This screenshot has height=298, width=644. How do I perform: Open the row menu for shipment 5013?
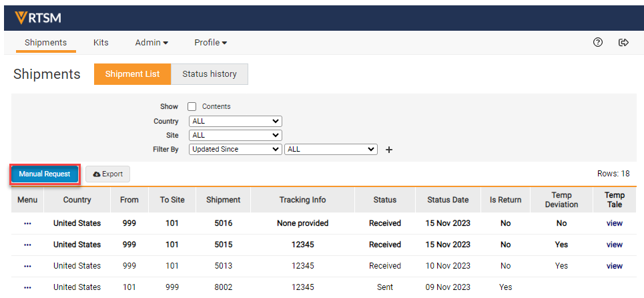[x=27, y=266]
